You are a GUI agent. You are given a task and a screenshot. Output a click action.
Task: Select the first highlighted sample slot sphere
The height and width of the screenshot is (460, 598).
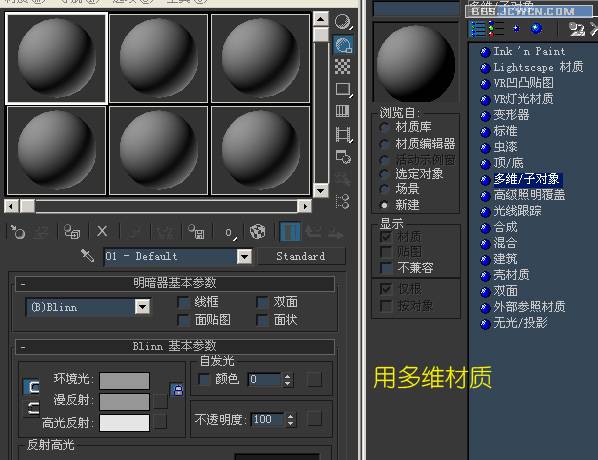56,58
